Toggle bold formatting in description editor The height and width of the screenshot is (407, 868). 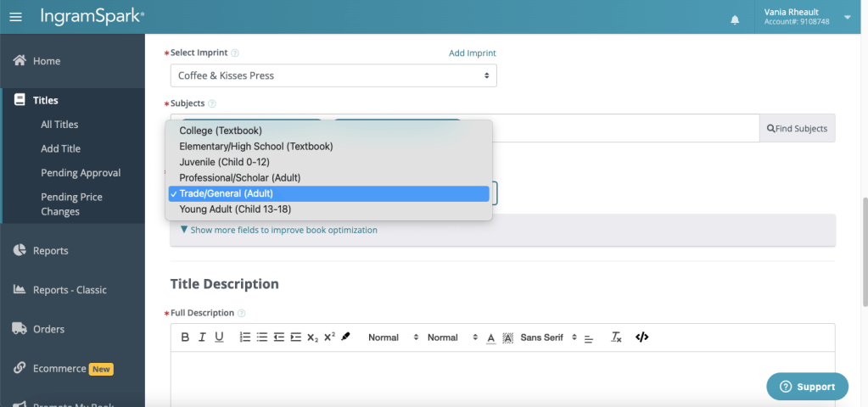point(185,337)
